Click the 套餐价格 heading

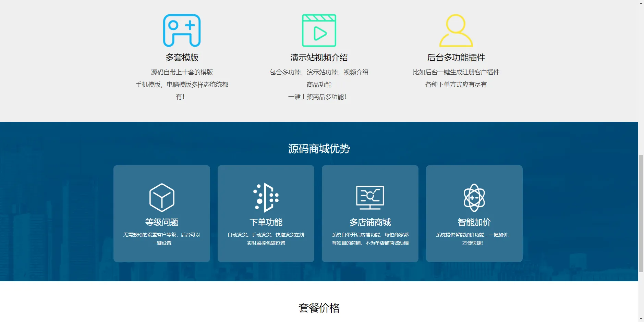tap(319, 308)
